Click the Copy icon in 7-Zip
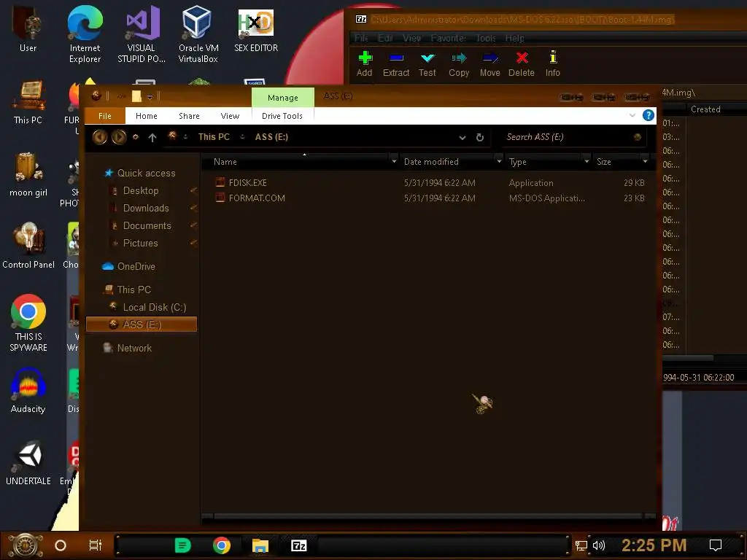 tap(459, 58)
